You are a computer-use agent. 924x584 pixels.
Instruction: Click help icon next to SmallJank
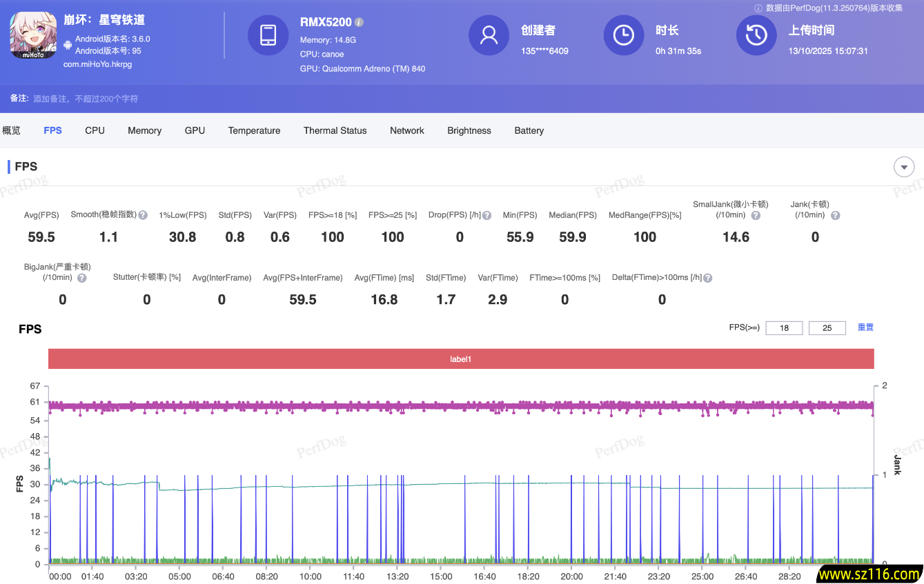[x=756, y=215]
